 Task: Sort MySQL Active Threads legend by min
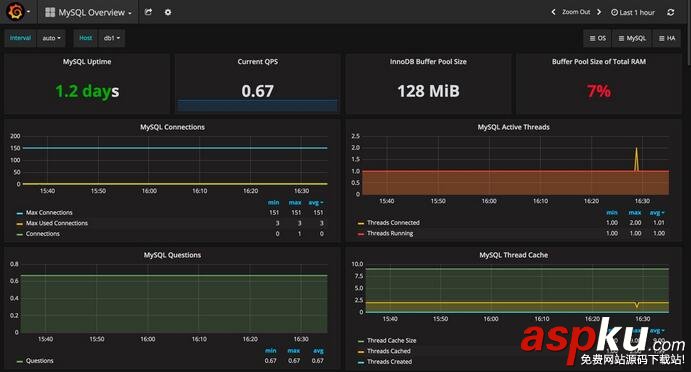tap(612, 212)
